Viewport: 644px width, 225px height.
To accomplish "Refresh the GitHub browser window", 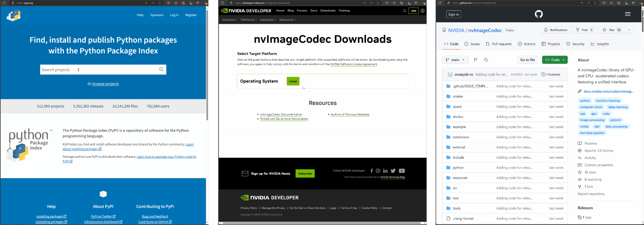I will tap(439, 3).
